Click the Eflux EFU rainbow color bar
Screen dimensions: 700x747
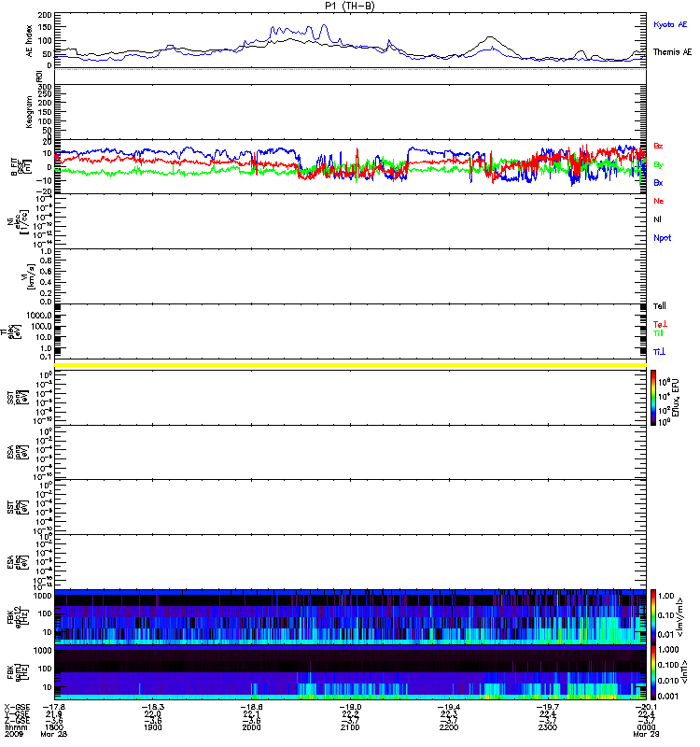(653, 398)
